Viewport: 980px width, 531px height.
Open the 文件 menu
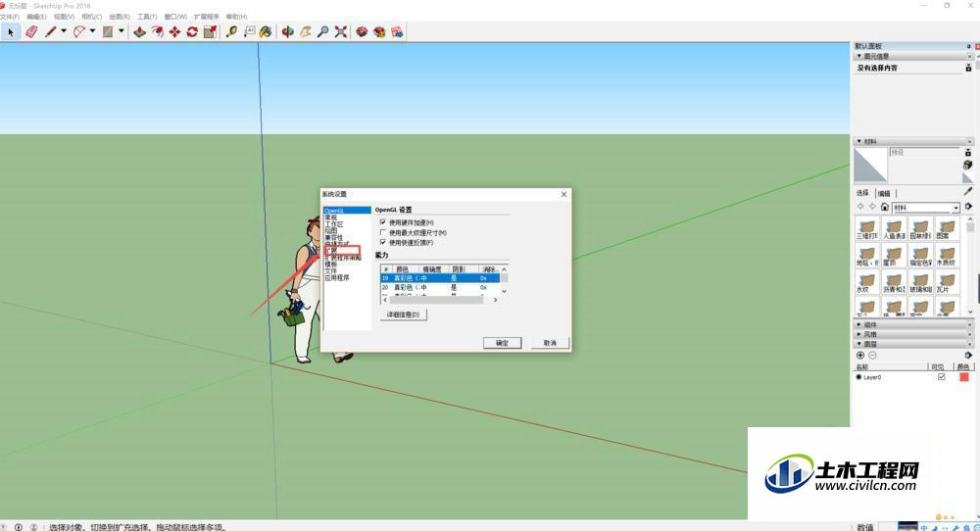(x=10, y=17)
